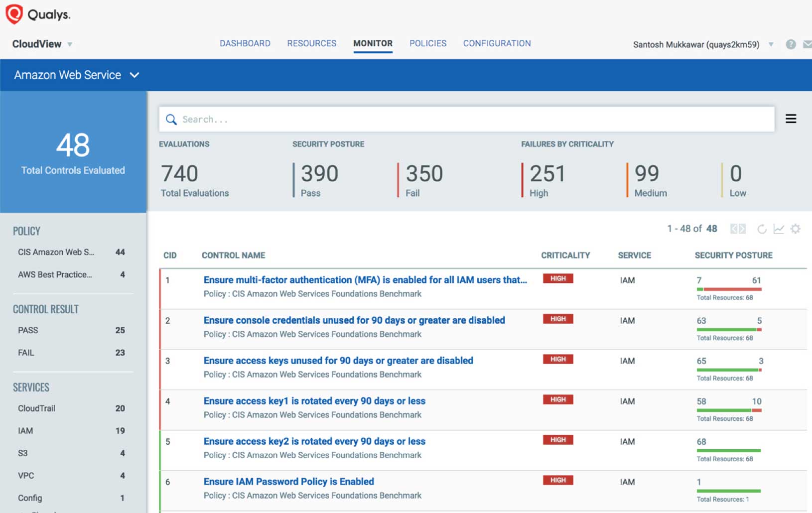Open the POLICIES section
This screenshot has height=513, width=812.
[x=427, y=43]
